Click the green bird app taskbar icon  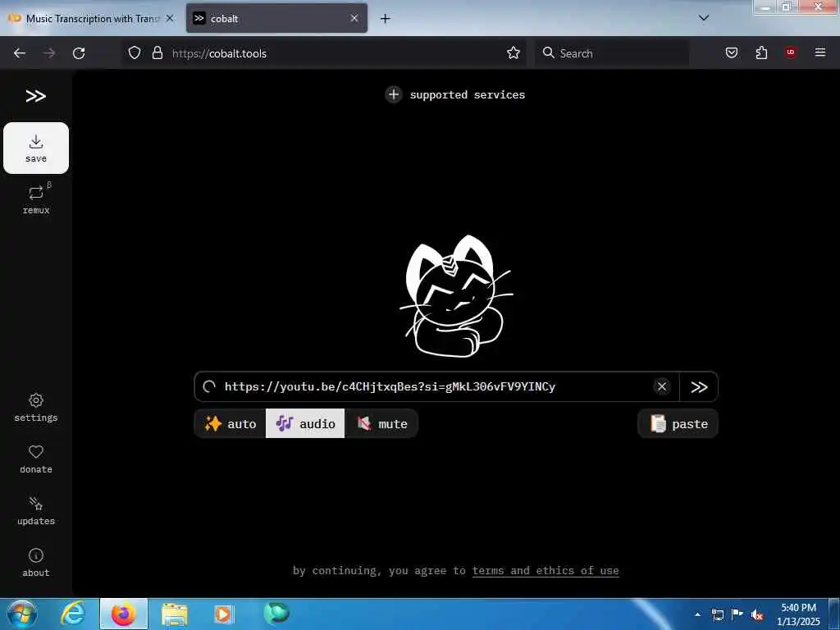click(276, 614)
